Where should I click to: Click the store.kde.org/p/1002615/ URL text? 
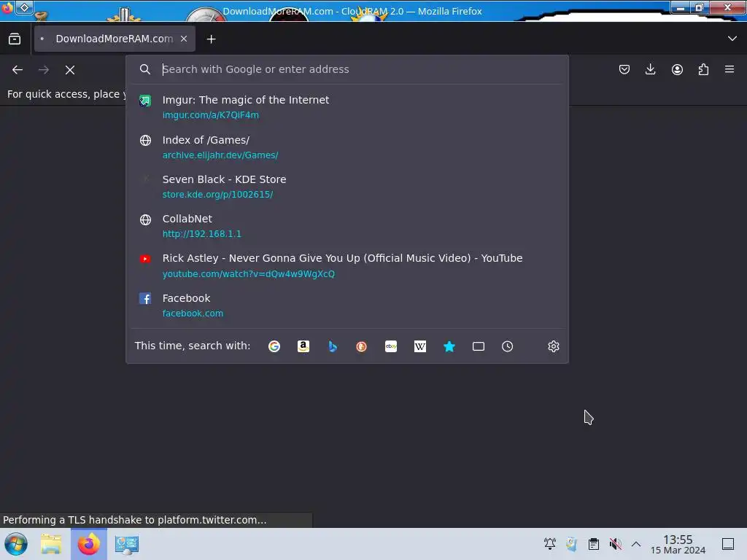pos(217,194)
